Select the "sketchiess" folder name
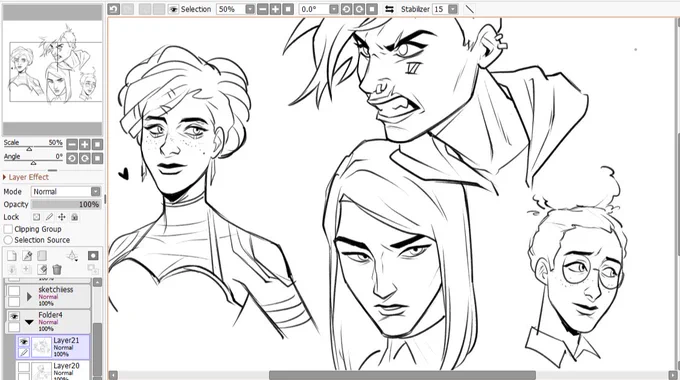The image size is (680, 380). (56, 289)
